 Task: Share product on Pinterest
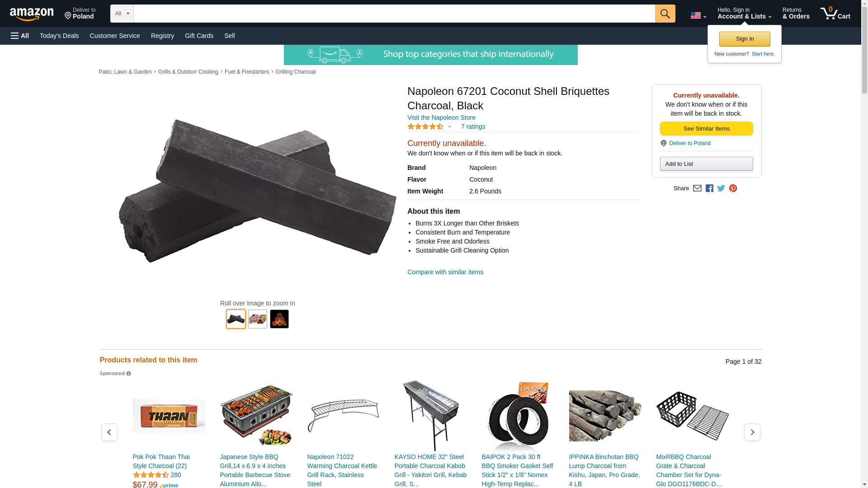coord(733,188)
